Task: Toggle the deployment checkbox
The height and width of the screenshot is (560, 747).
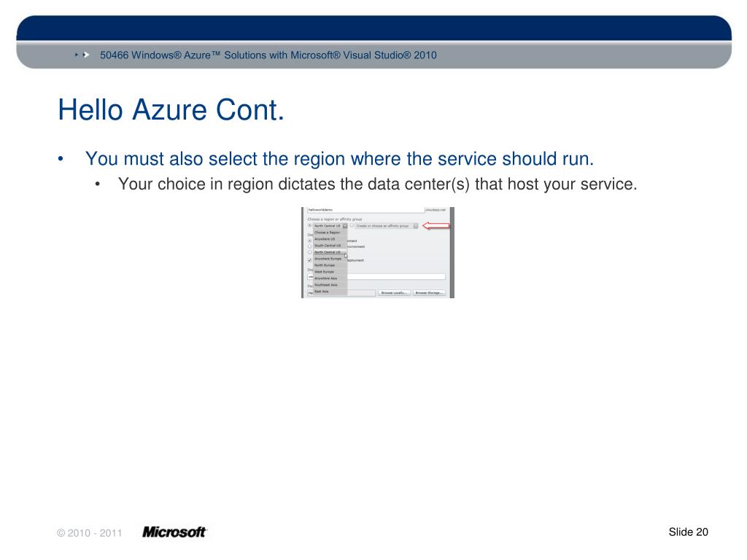Action: (x=309, y=260)
